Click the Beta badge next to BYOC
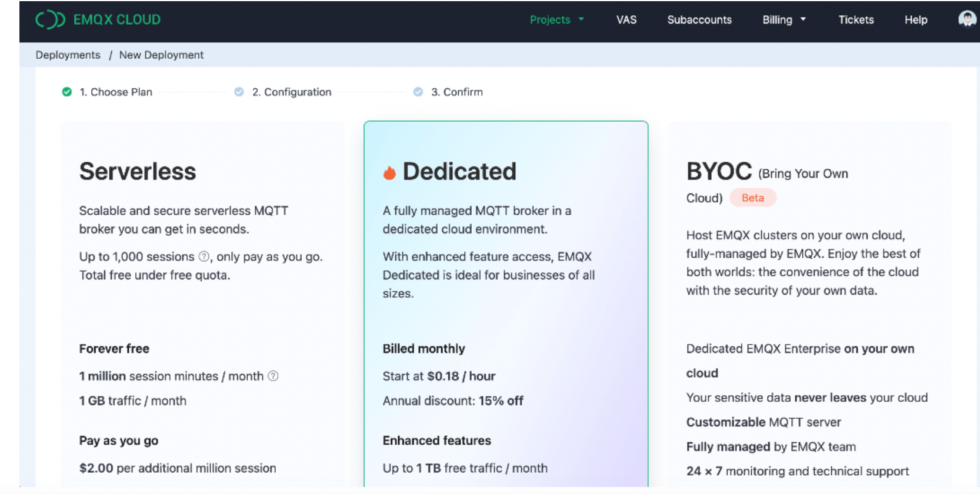Screen dimensions: 980x494 [x=752, y=198]
